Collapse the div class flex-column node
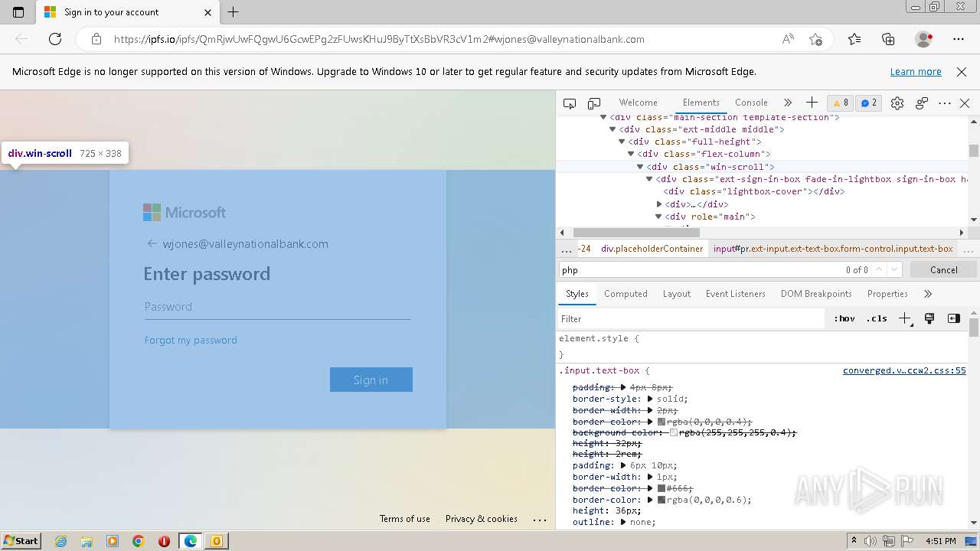The image size is (980, 551). point(631,154)
